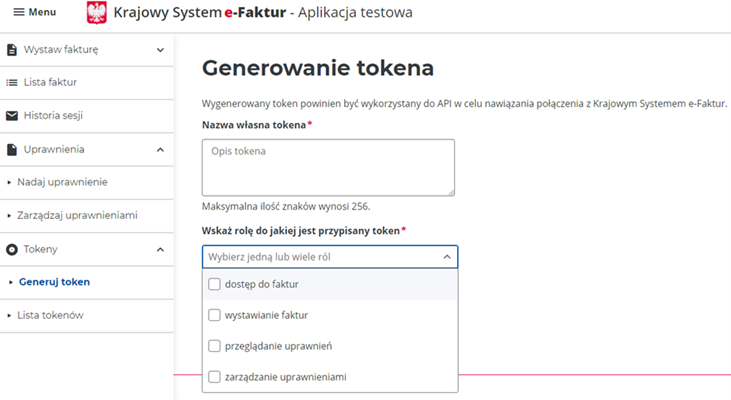
Task: Click the Uprawnienia file icon
Action: pos(12,149)
